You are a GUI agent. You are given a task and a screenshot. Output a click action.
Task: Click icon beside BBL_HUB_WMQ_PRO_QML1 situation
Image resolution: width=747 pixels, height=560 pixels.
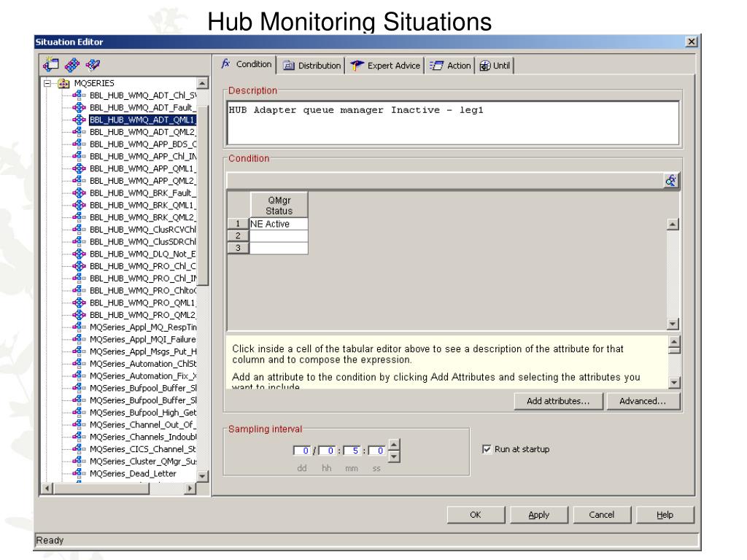pos(79,303)
